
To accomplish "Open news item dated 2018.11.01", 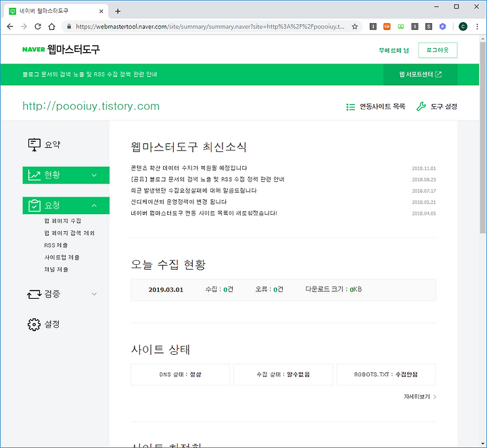I will [x=189, y=168].
